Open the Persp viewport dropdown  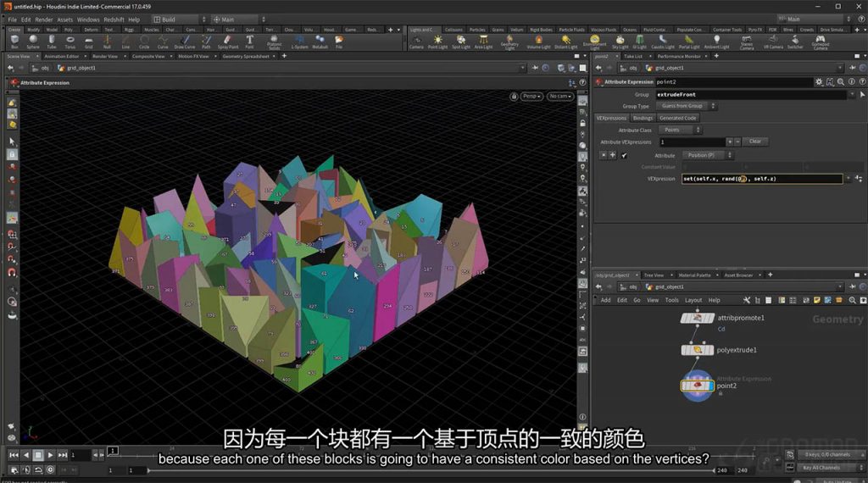point(531,97)
